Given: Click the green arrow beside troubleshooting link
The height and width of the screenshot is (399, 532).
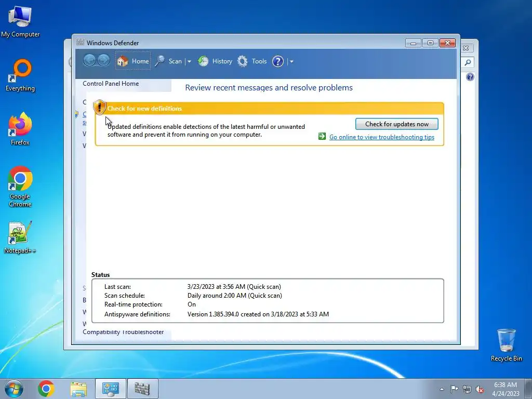Looking at the screenshot, I should click(322, 137).
